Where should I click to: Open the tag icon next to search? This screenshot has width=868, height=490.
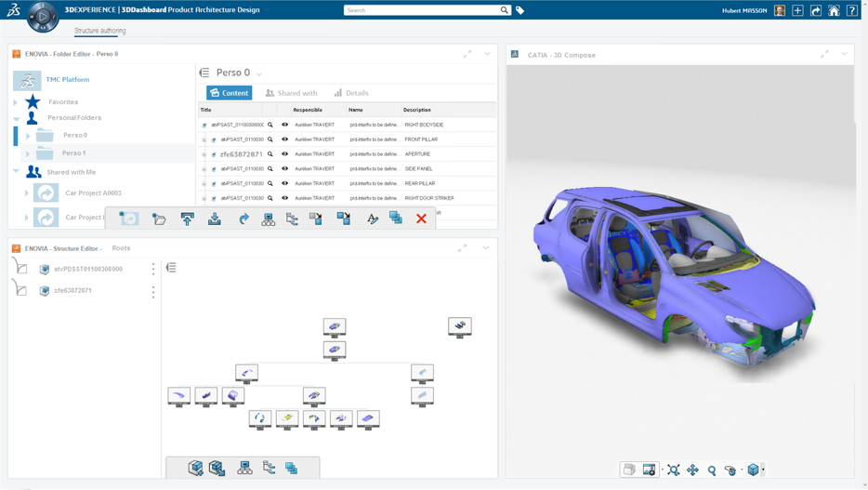click(519, 10)
